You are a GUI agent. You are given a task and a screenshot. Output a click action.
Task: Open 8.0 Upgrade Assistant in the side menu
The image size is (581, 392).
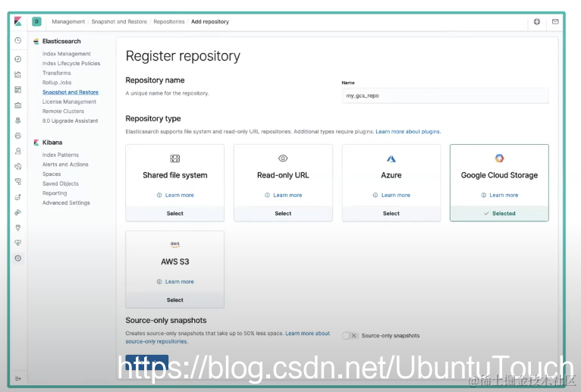(70, 121)
